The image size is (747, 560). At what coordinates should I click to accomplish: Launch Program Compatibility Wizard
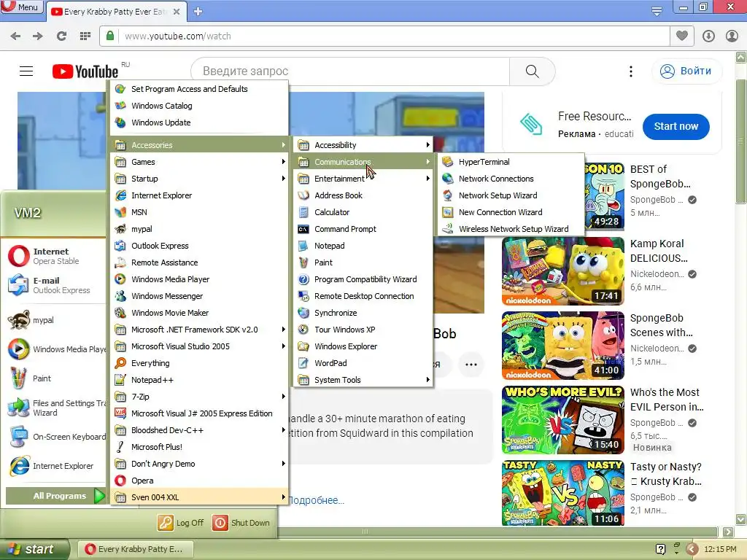[363, 279]
